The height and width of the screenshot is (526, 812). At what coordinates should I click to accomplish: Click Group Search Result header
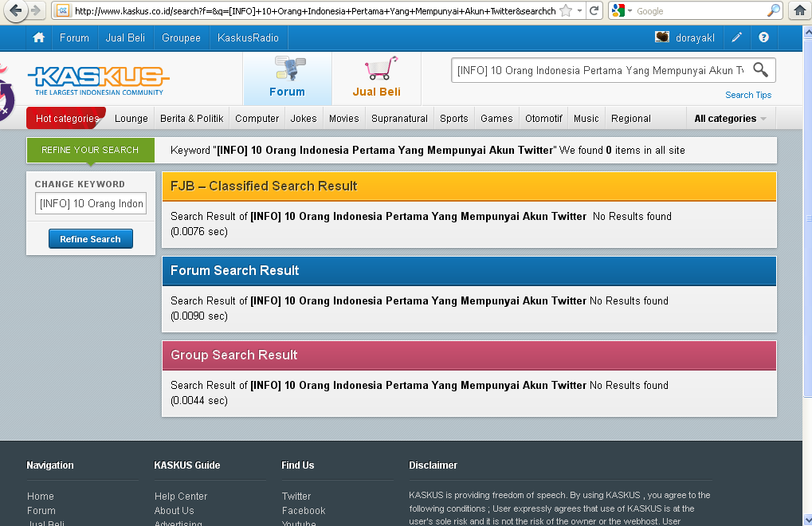469,355
